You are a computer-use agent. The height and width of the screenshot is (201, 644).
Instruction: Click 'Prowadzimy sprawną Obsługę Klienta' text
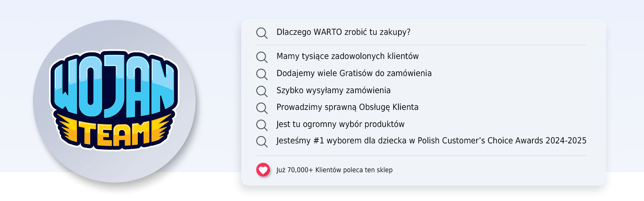click(x=347, y=107)
